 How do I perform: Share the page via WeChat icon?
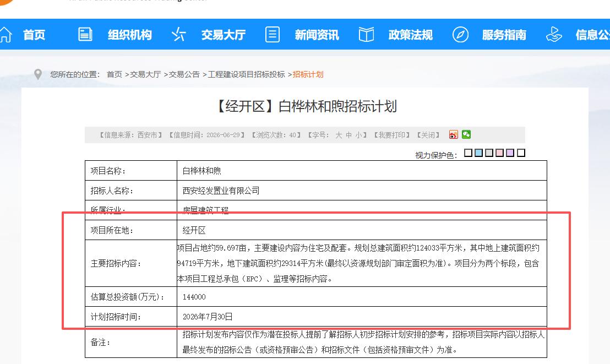tap(466, 135)
